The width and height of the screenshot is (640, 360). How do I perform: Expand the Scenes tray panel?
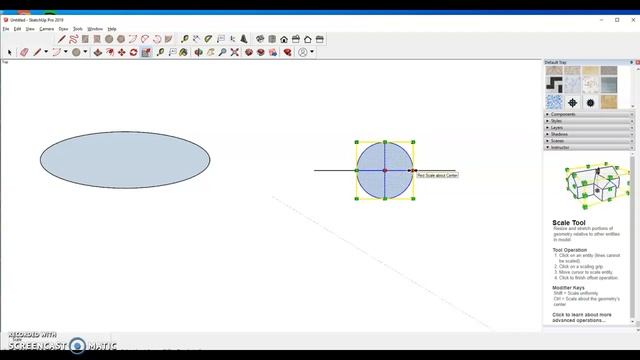coord(589,140)
